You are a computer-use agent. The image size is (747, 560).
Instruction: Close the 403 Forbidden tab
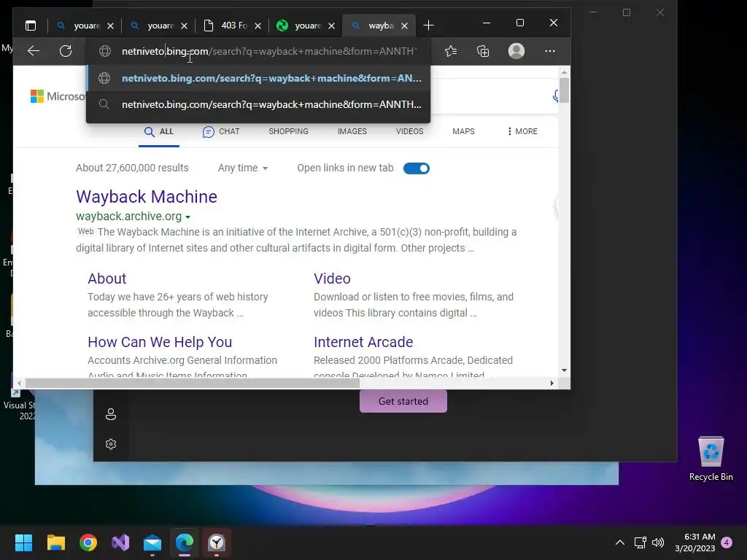coord(258,26)
